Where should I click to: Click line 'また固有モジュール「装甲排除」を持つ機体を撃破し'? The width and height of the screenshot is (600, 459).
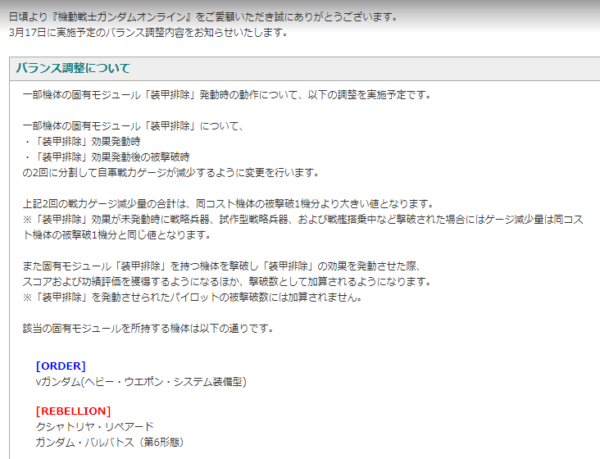[x=222, y=266]
